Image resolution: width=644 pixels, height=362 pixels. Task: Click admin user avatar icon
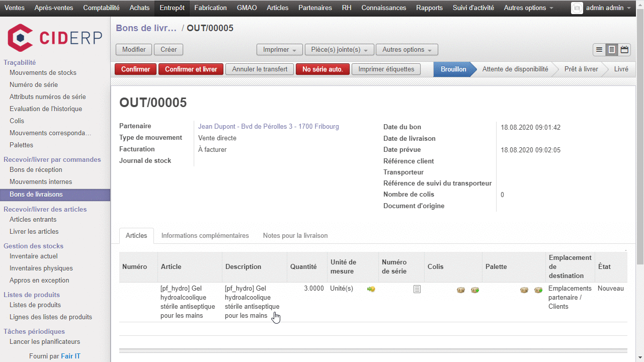[x=577, y=8]
